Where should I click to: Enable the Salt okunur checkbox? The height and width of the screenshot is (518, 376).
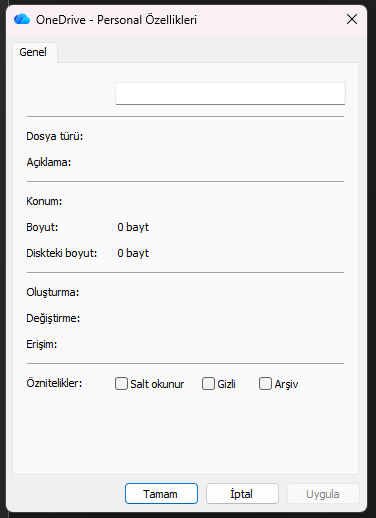121,384
